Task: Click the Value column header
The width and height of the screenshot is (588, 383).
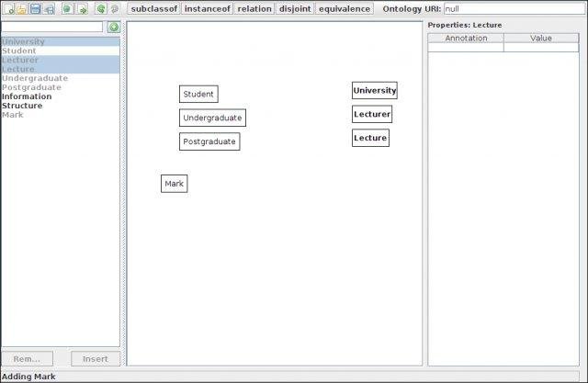Action: click(x=541, y=39)
